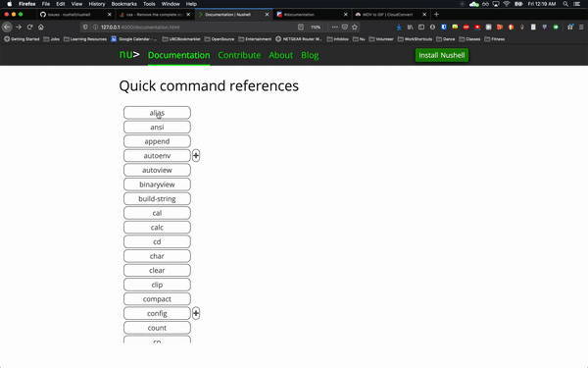Open the Firefox hamburger application menu
Viewport: 588px width, 368px height.
point(581,27)
